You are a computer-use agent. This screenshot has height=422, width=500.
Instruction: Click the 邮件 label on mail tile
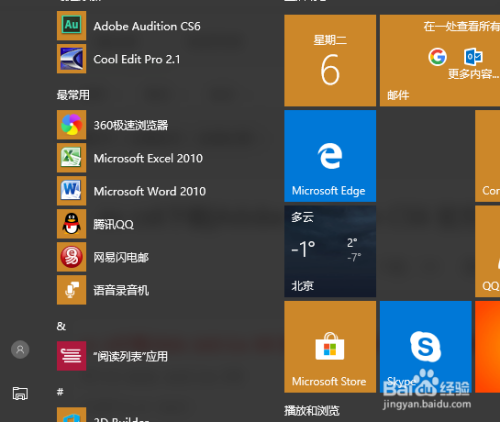click(398, 95)
